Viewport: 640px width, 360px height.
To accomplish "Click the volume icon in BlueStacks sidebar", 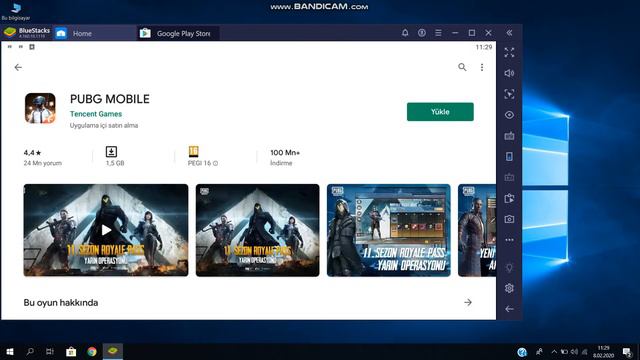I will (x=509, y=73).
